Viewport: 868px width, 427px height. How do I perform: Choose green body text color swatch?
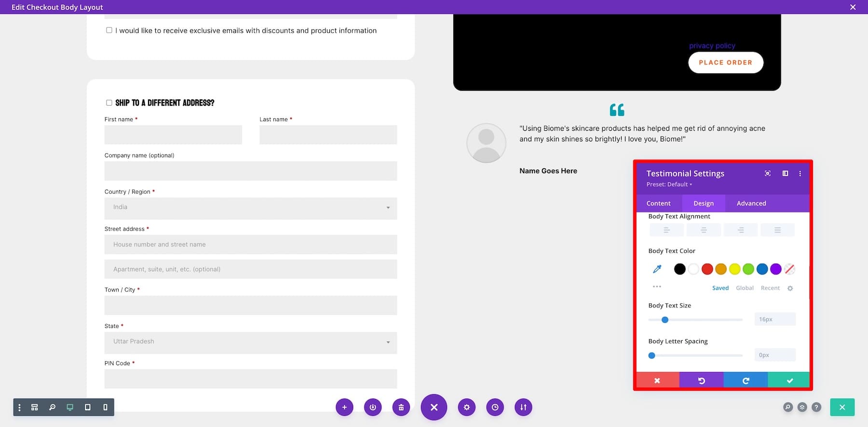pyautogui.click(x=748, y=269)
